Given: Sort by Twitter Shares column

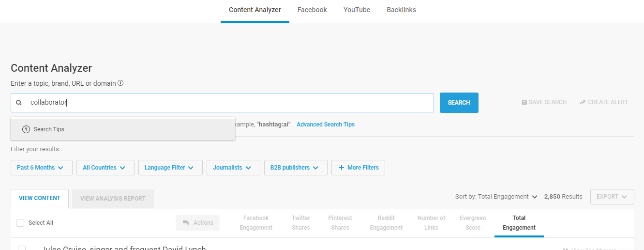Looking at the screenshot, I should coord(300,223).
